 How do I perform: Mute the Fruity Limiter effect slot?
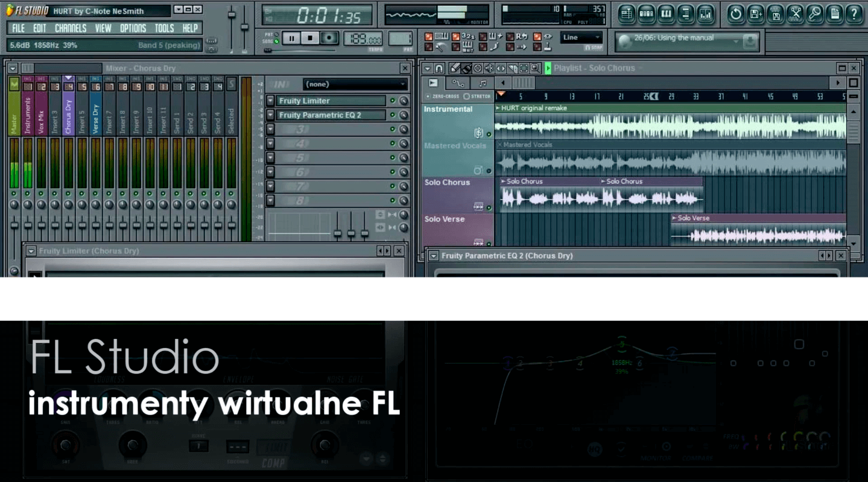point(393,101)
